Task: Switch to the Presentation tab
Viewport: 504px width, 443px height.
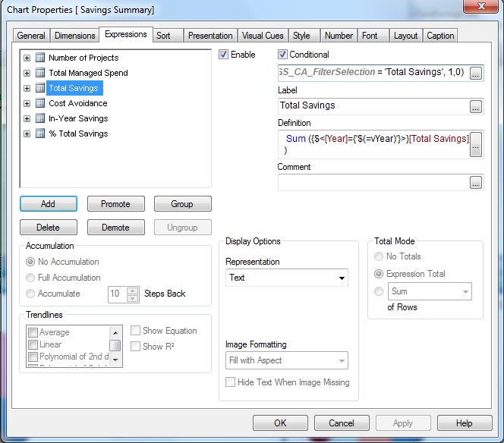Action: [210, 36]
